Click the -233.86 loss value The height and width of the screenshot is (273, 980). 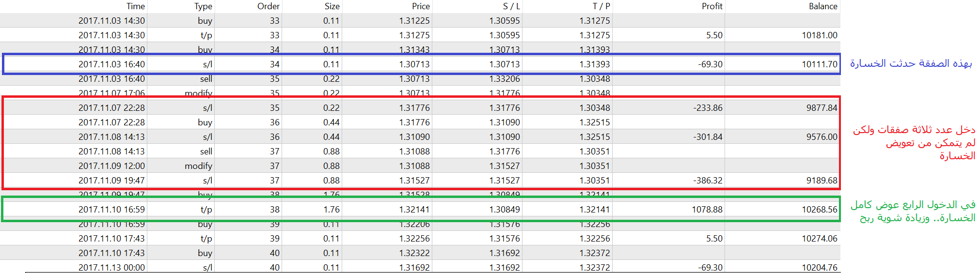708,108
